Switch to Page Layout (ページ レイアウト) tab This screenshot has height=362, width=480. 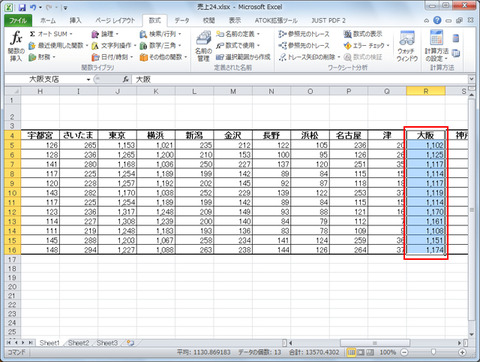coord(115,21)
